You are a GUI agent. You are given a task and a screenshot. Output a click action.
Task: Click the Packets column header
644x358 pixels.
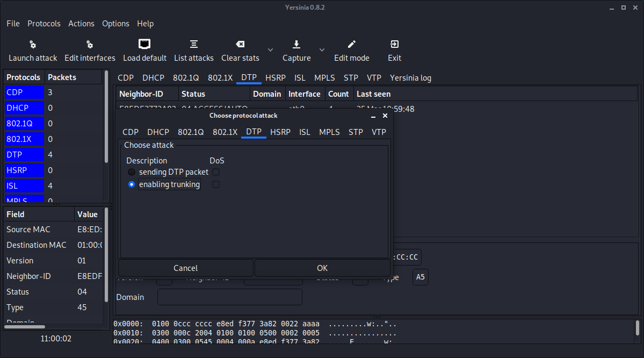pyautogui.click(x=73, y=77)
